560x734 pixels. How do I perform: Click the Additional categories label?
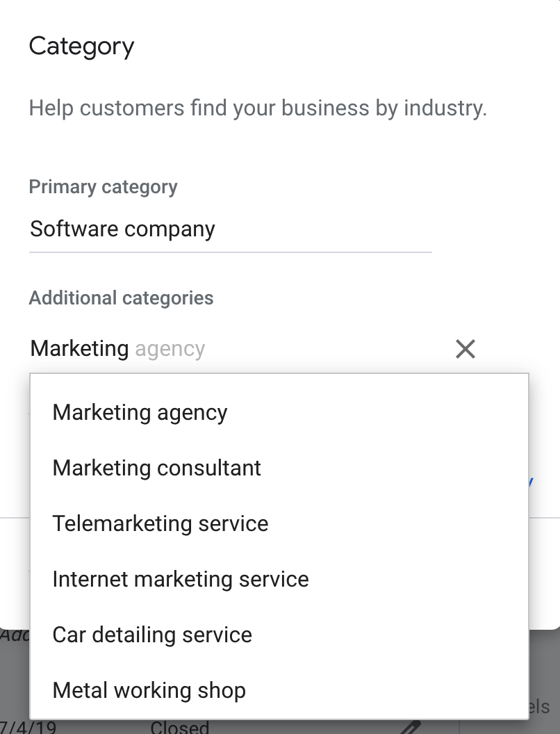click(121, 298)
